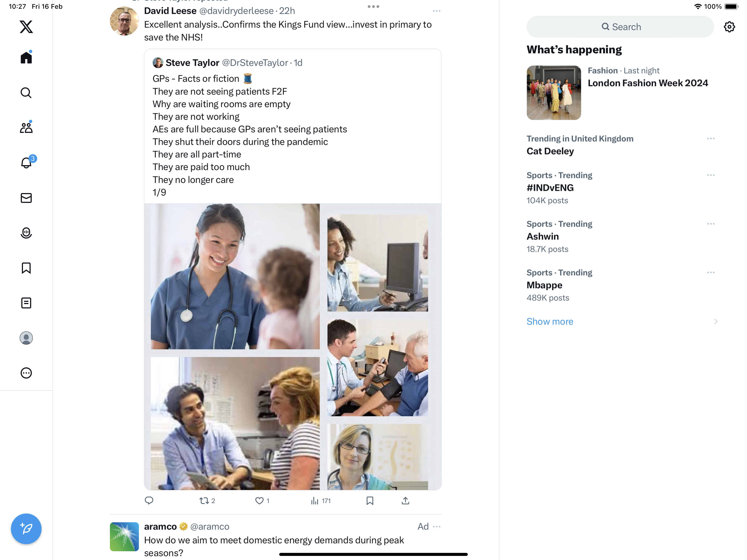Open the Explore search icon in sidebar
The width and height of the screenshot is (747, 560).
[x=26, y=92]
